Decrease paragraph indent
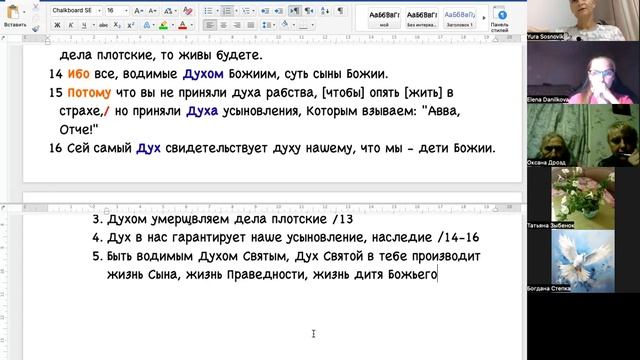This screenshot has width=640, height=360. click(265, 11)
